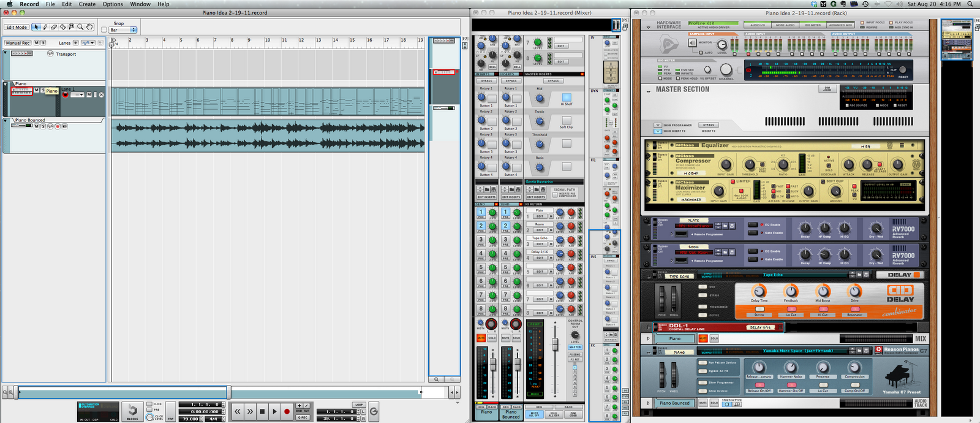This screenshot has width=980, height=423.
Task: Click the Manual Rec button
Action: tap(18, 43)
